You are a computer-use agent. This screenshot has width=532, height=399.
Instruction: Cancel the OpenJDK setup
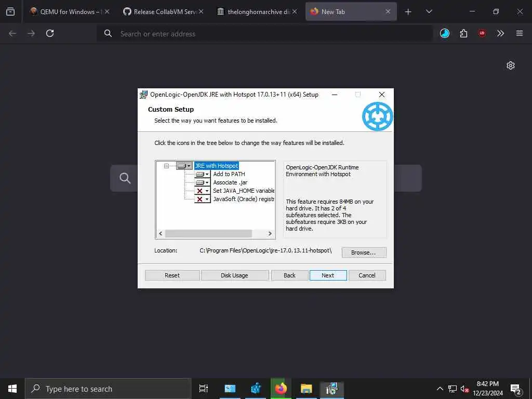pyautogui.click(x=367, y=275)
